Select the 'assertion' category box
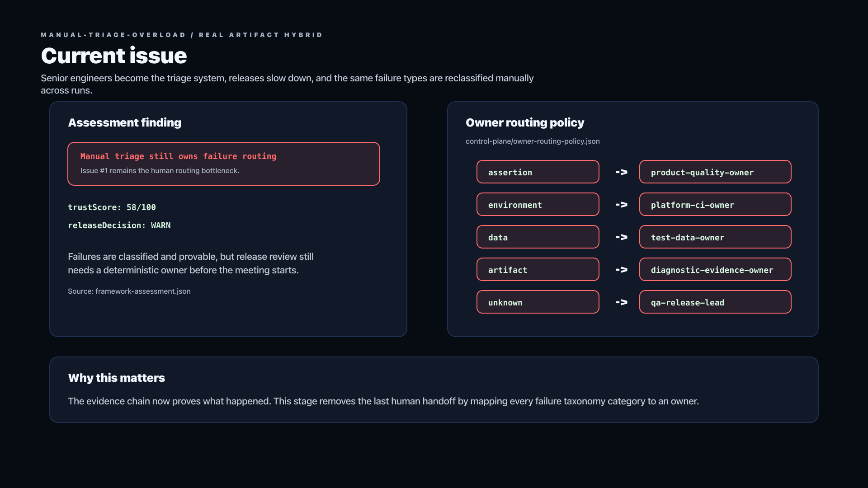 (538, 172)
